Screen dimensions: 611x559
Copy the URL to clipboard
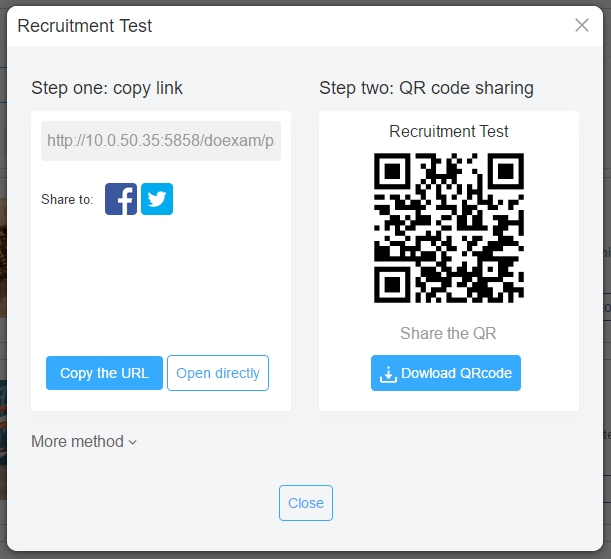tap(104, 373)
